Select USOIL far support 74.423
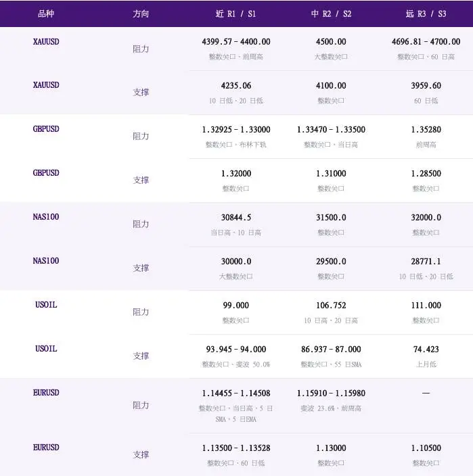 [x=426, y=350]
